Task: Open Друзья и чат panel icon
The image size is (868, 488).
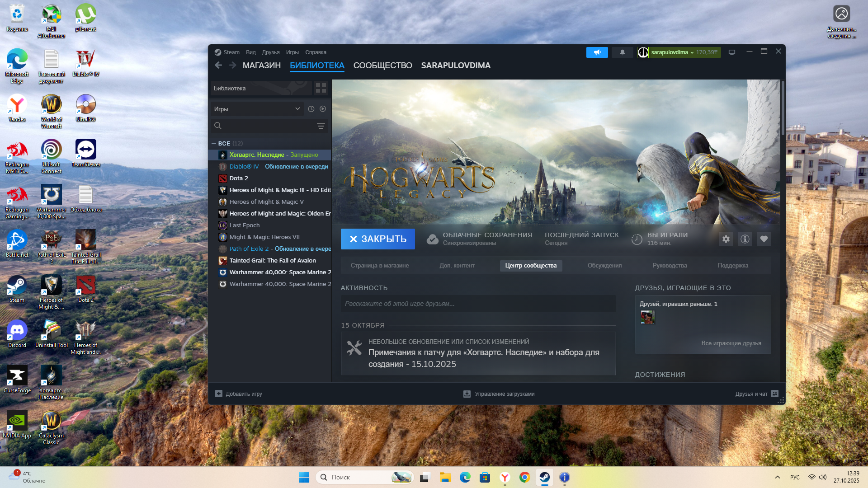Action: (774, 394)
